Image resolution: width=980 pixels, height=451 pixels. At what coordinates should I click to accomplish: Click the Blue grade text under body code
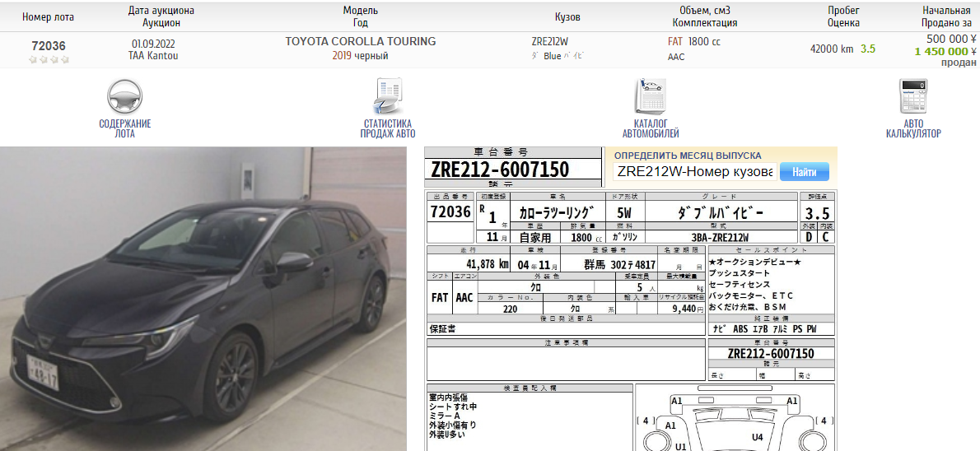[553, 56]
